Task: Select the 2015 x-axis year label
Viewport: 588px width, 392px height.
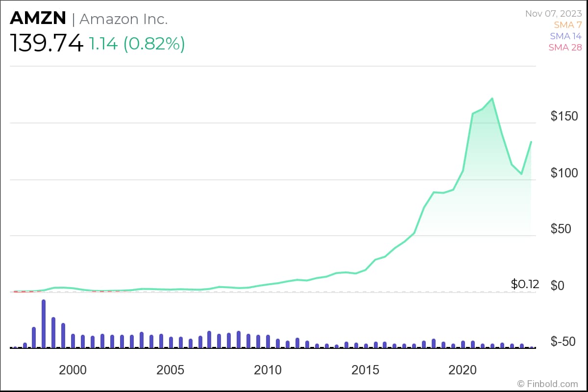Action: point(365,370)
